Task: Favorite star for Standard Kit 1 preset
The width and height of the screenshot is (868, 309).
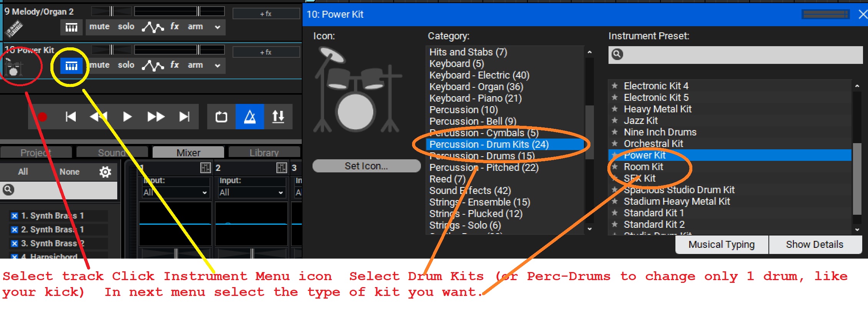Action: tap(615, 213)
